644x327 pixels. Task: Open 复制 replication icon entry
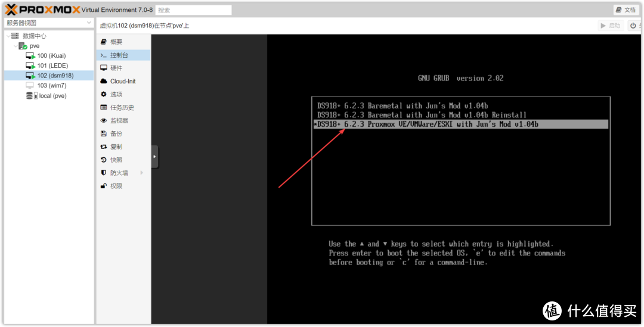(x=104, y=147)
